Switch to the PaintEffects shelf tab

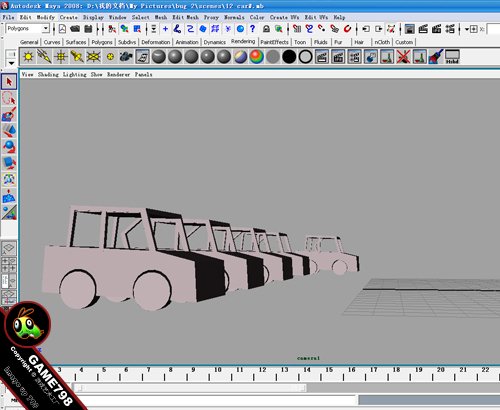click(274, 42)
